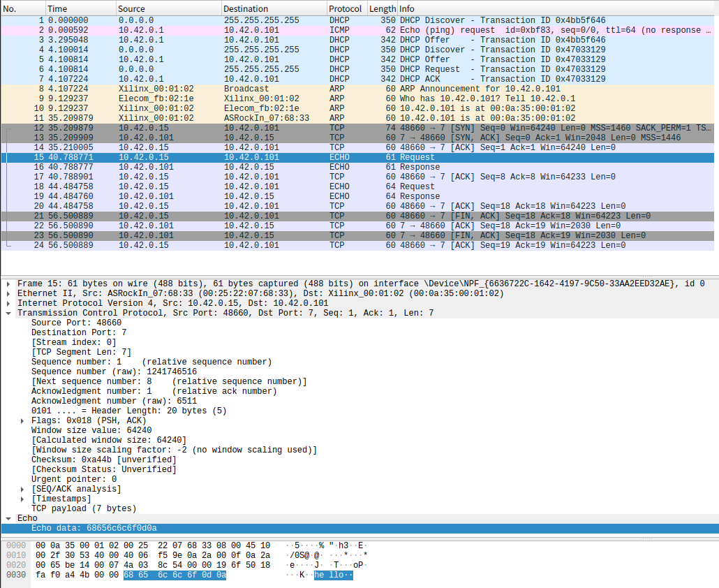This screenshot has width=719, height=588.
Task: Select packet 6 DHCP Request row
Action: 357,69
